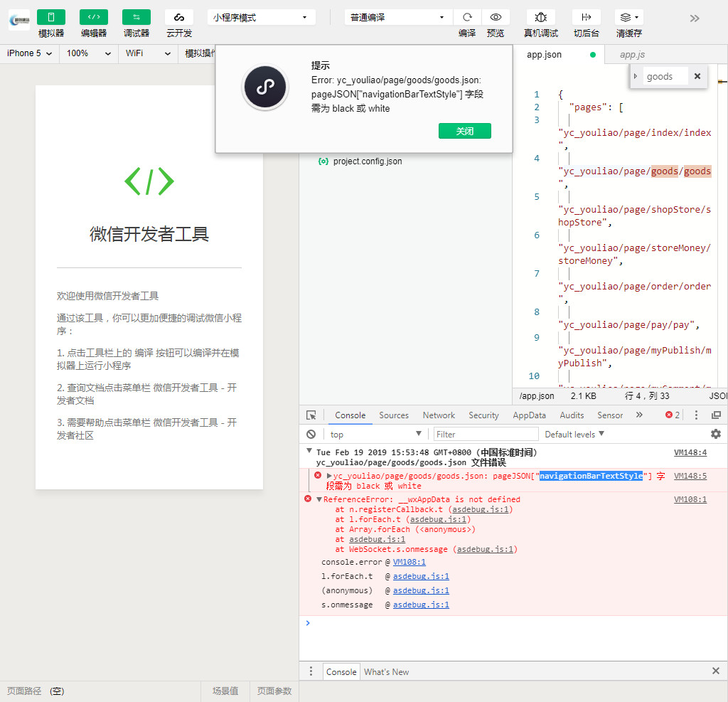
Task: Click the mini program link icon in dialog
Action: tap(265, 87)
